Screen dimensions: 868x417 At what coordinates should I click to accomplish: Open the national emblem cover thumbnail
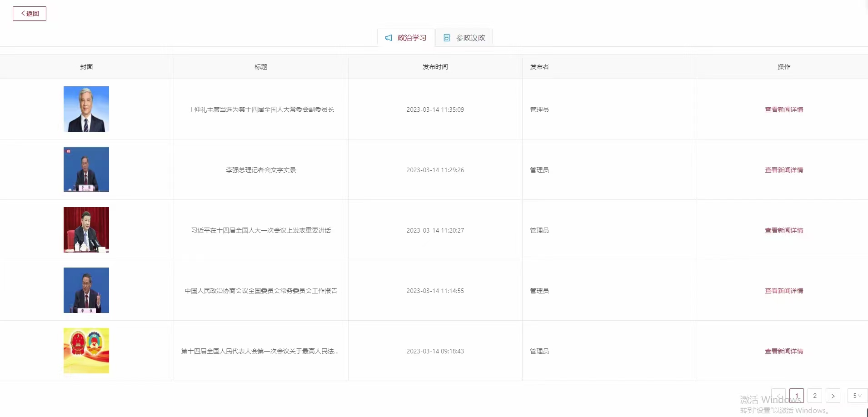(x=86, y=351)
